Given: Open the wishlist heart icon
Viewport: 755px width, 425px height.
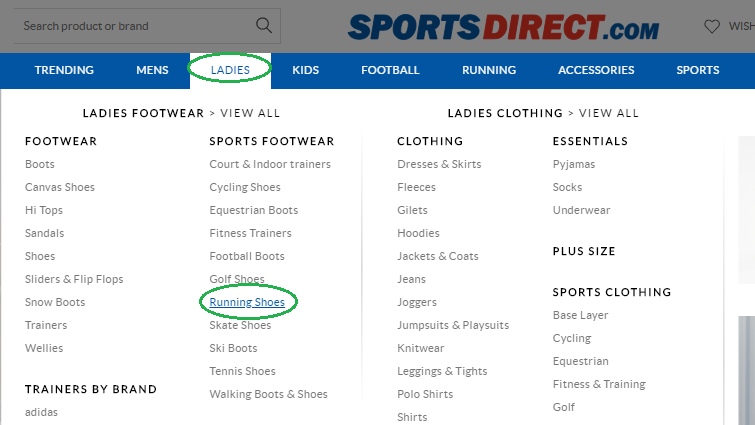Looking at the screenshot, I should pos(712,26).
